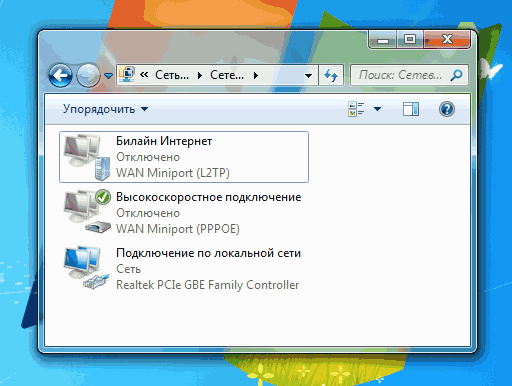Open the recent pages dropdown arrow
The width and height of the screenshot is (512, 386).
(x=108, y=76)
